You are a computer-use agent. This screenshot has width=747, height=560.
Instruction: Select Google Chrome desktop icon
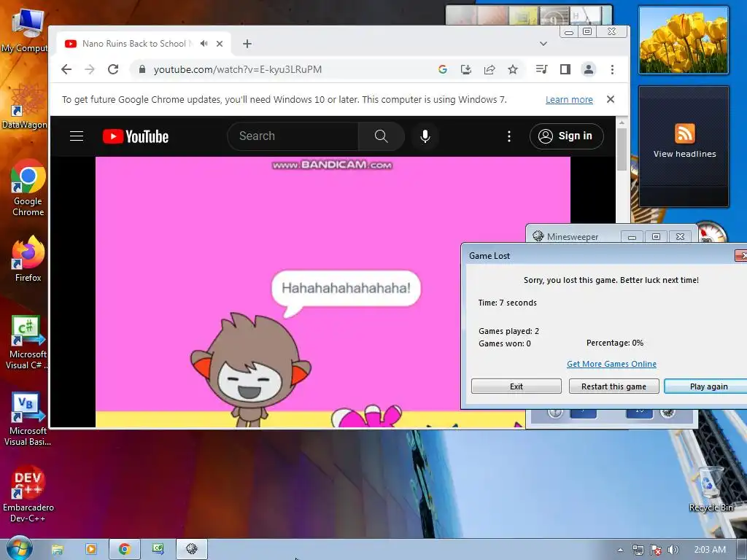28,187
